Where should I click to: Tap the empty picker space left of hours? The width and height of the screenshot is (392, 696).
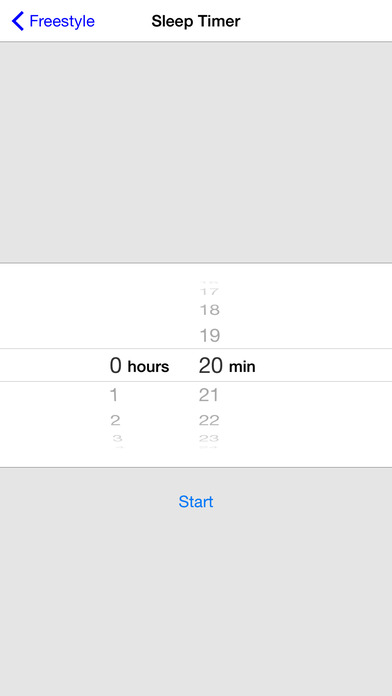pos(51,365)
